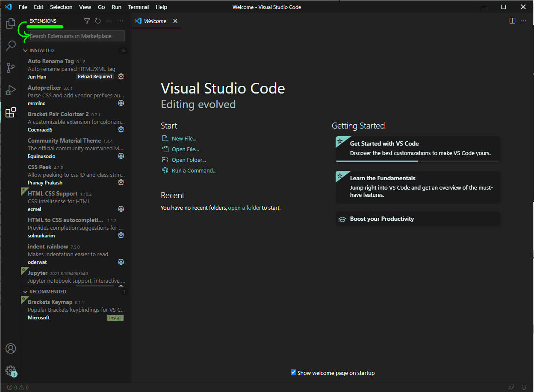Image resolution: width=534 pixels, height=392 pixels.
Task: Toggle Show welcome page on startup checkbox
Action: pyautogui.click(x=293, y=372)
